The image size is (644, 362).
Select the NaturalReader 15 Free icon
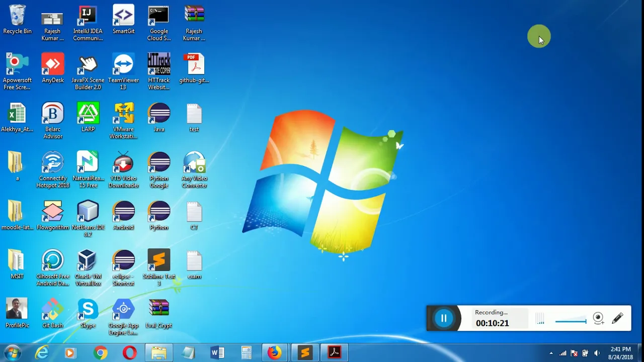pos(88,170)
